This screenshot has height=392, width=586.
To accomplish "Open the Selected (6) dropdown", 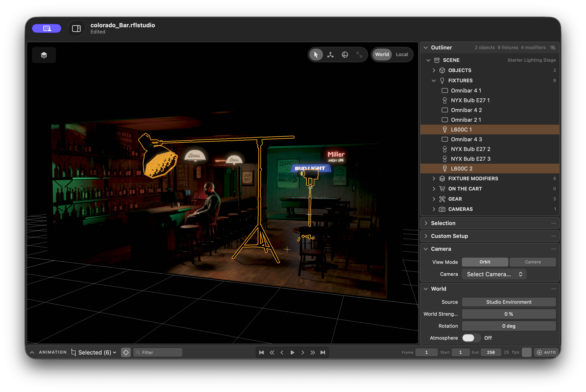I will point(94,352).
